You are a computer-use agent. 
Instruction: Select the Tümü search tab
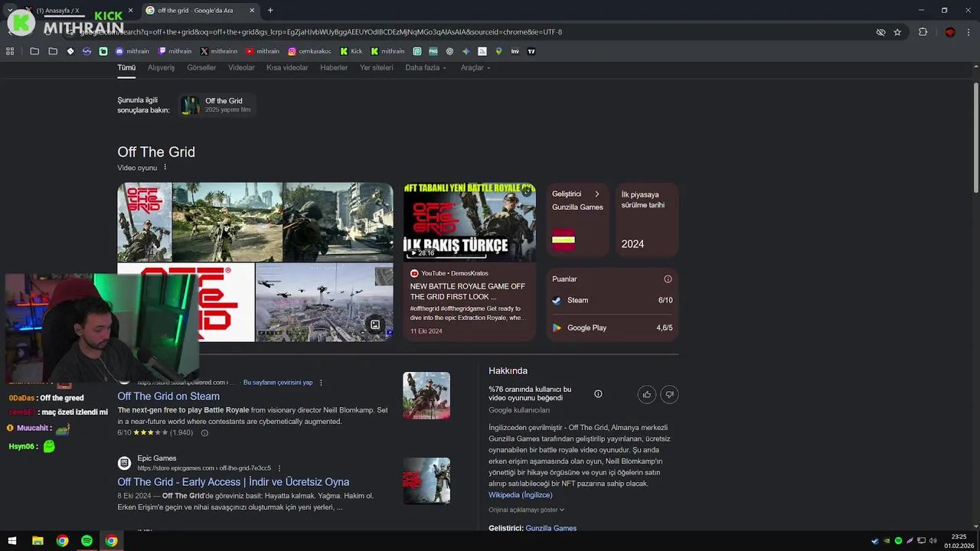(126, 67)
